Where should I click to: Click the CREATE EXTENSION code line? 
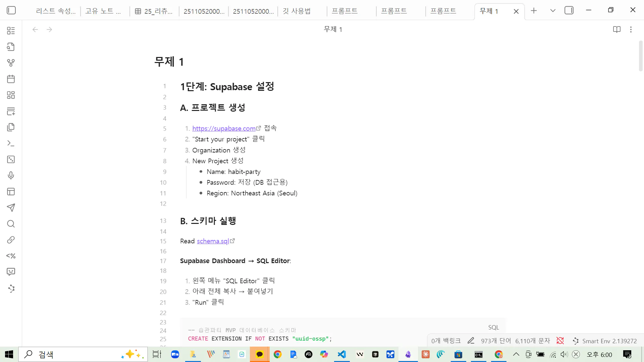click(x=260, y=339)
